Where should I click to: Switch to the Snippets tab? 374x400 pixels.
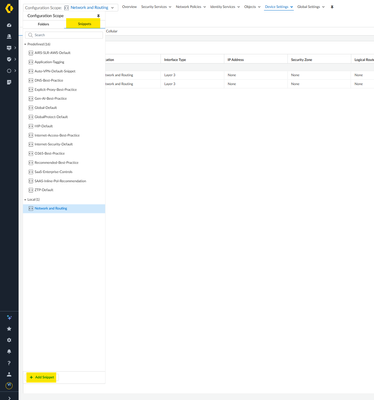pos(84,24)
